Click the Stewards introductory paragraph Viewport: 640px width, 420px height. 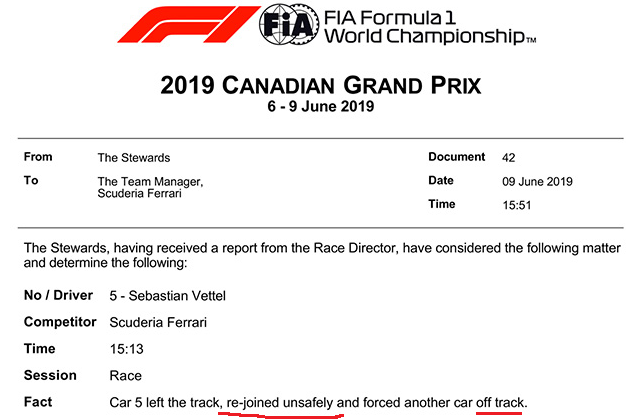click(322, 255)
